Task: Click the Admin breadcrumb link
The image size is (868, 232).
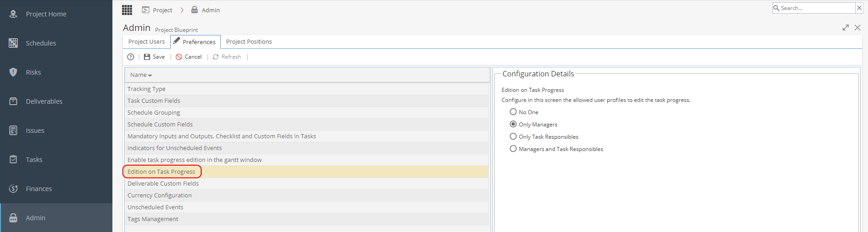Action: (x=211, y=10)
